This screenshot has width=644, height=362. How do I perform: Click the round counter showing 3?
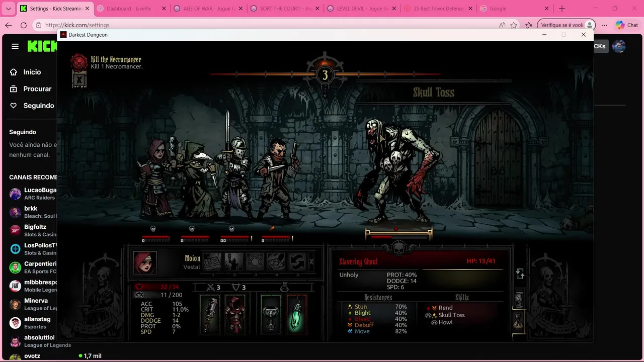325,75
